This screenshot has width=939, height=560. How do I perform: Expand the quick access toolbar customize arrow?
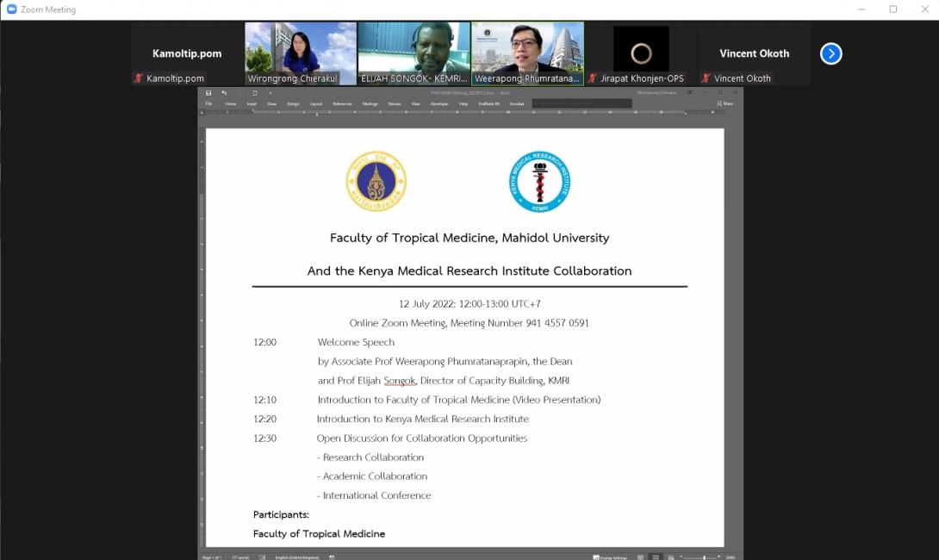[x=271, y=93]
